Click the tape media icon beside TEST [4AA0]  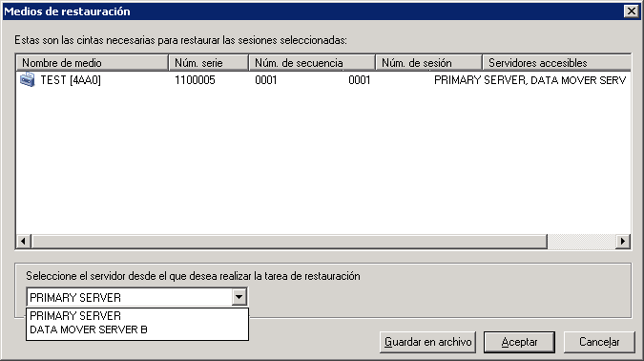(x=27, y=79)
